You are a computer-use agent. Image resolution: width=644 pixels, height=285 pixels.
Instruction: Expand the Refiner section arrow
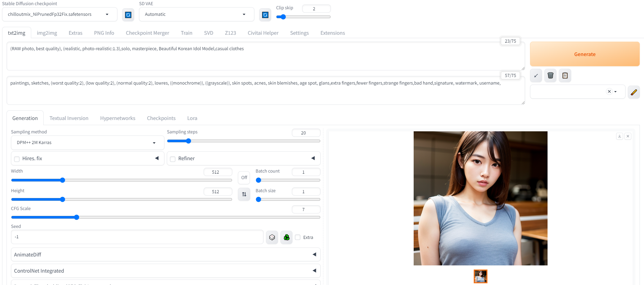tap(313, 158)
